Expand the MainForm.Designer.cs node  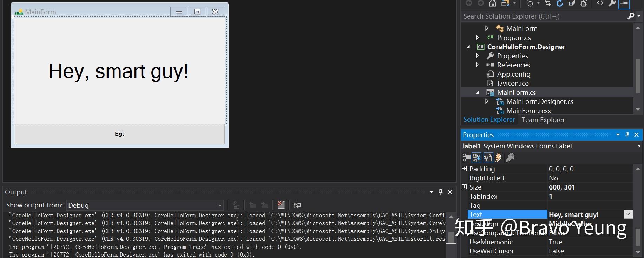486,101
